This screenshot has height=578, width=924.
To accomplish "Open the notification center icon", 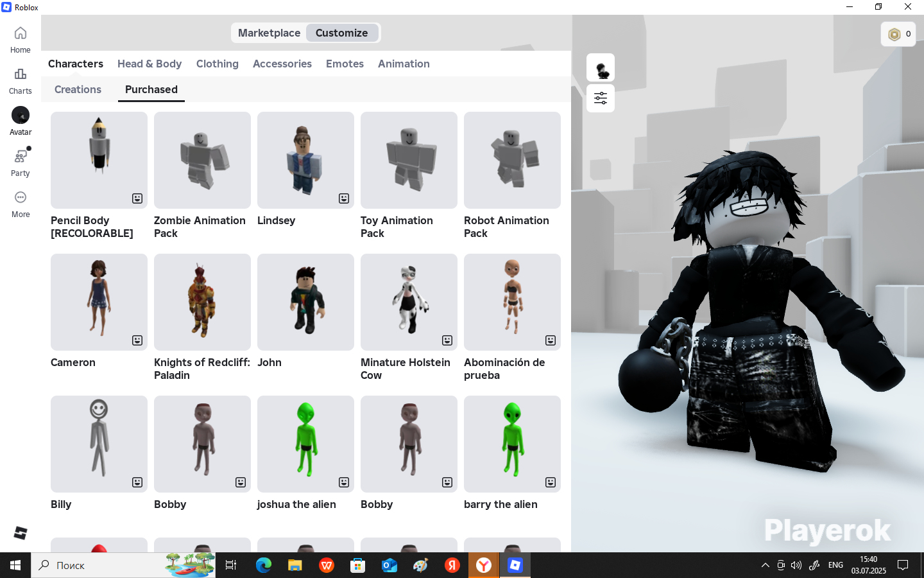I will point(903,565).
